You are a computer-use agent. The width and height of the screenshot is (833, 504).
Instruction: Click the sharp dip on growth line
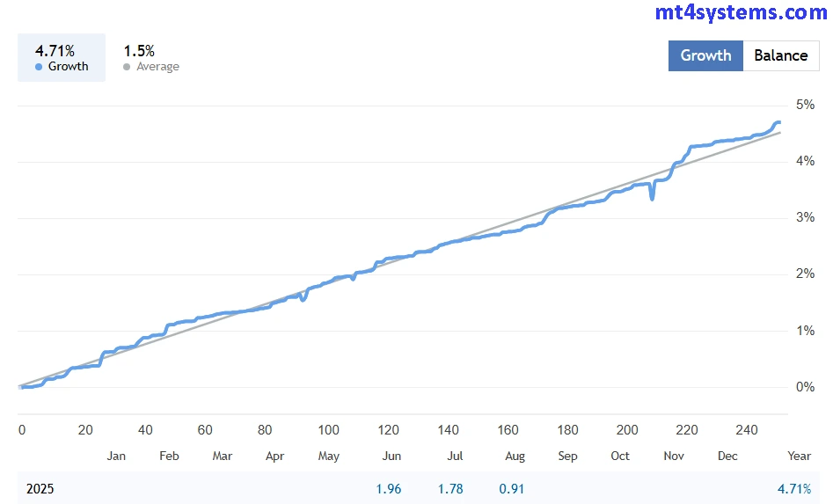[x=652, y=198]
